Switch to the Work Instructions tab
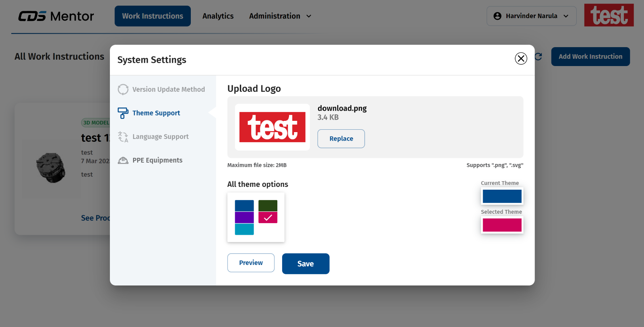This screenshot has height=327, width=644. pyautogui.click(x=153, y=16)
